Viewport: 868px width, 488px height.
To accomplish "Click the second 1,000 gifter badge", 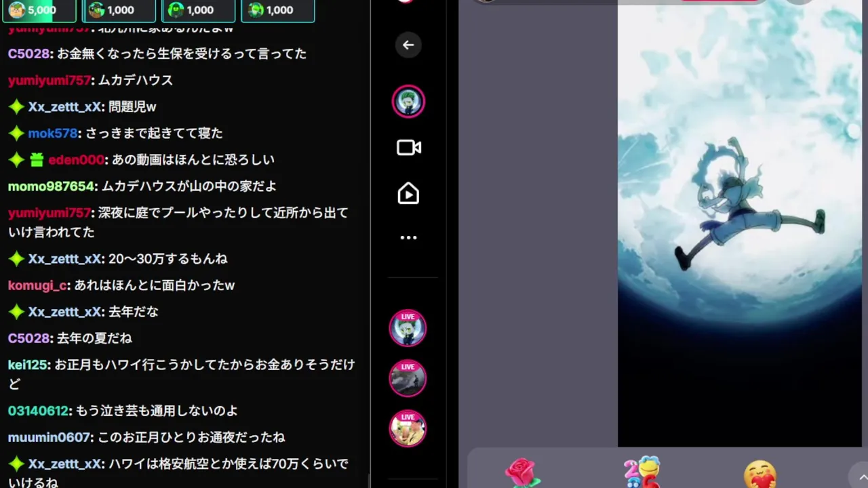I will 198,10.
